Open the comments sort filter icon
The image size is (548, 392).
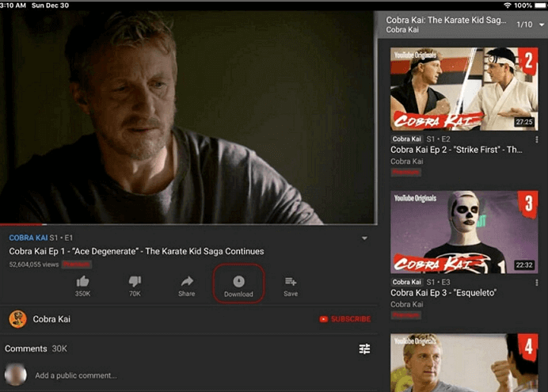click(x=364, y=348)
